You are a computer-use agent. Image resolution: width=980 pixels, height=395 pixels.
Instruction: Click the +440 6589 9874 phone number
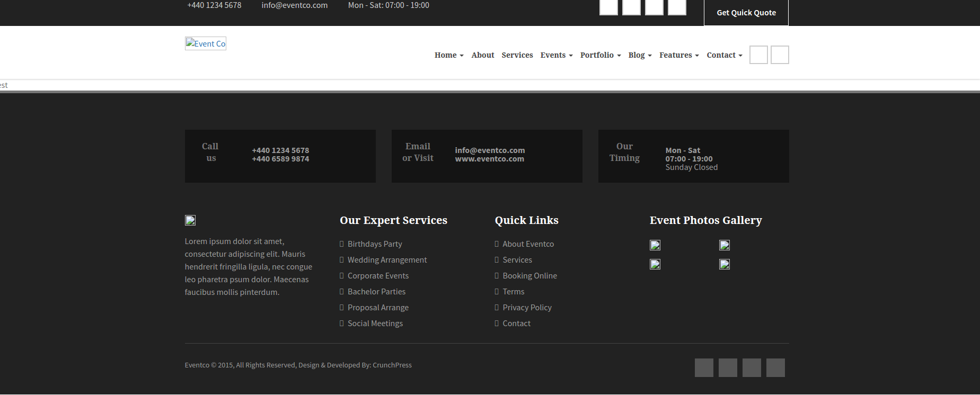click(x=280, y=159)
